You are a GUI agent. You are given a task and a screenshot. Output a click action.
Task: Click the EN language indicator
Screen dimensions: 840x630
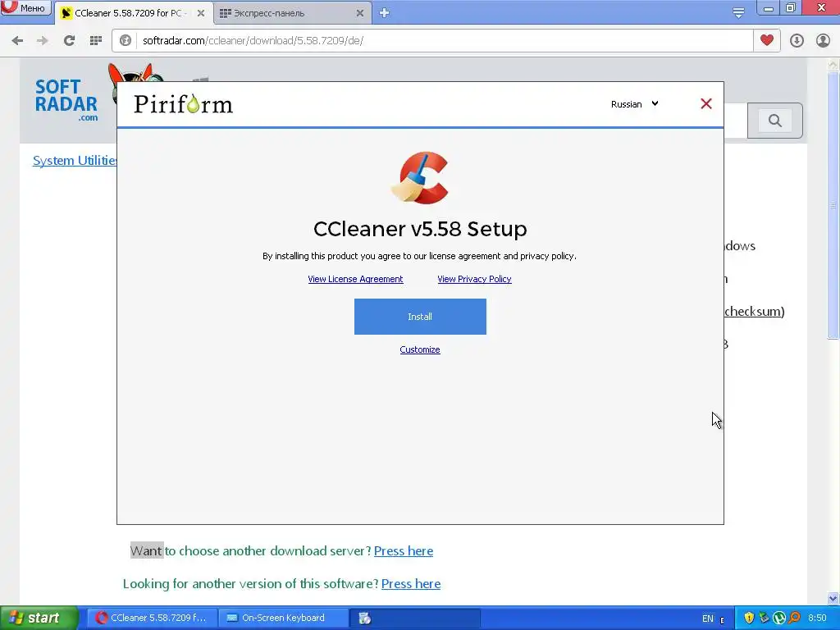(x=708, y=619)
